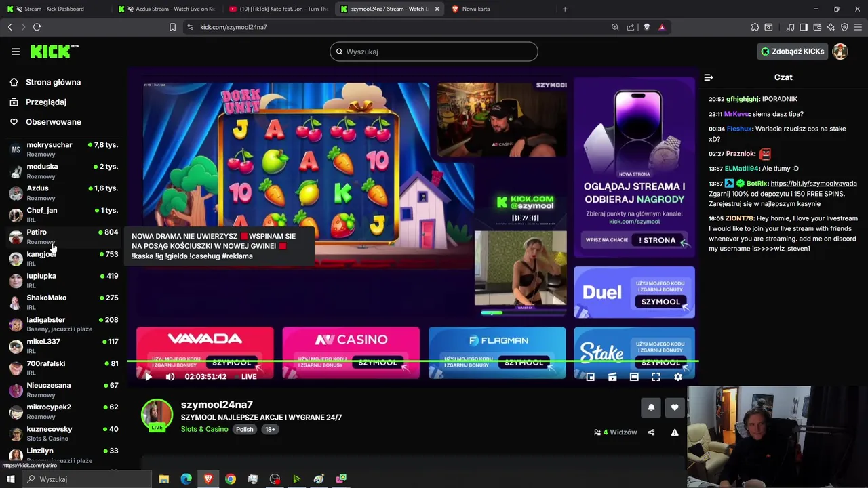Click the address bar URL
Screen dimensions: 868x488
233,27
